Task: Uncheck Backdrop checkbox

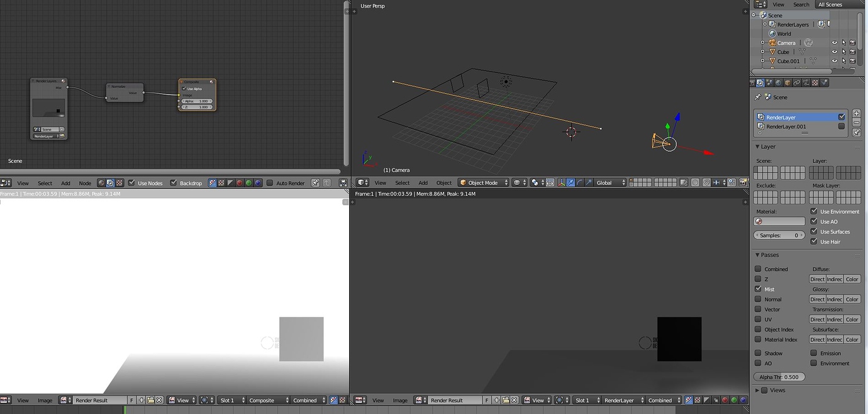Action: 174,183
